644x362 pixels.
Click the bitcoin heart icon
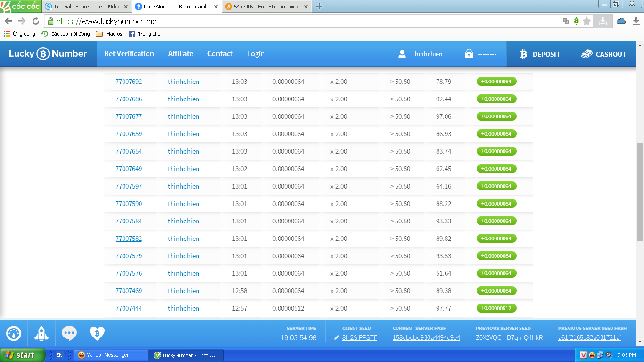[x=97, y=334]
